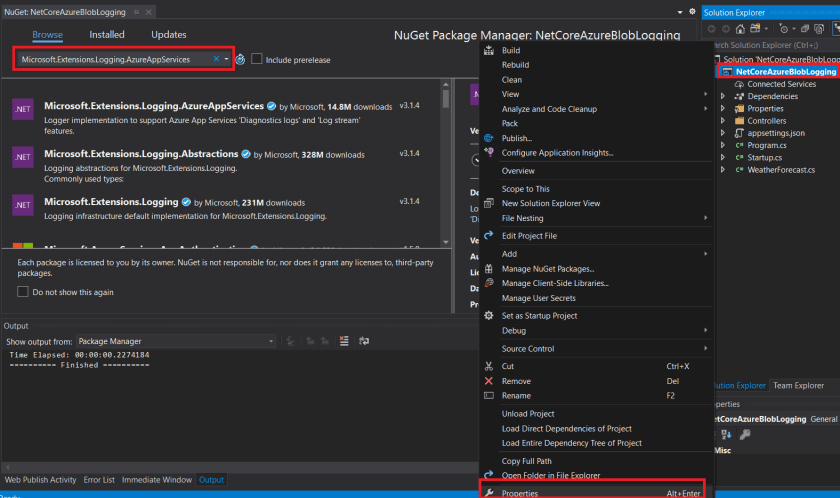Check the Do not show this again box
Image resolution: width=840 pixels, height=498 pixels.
(23, 292)
